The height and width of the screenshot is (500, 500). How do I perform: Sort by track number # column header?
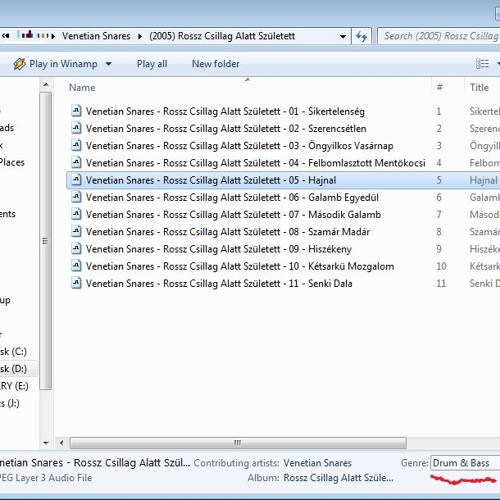tap(439, 87)
